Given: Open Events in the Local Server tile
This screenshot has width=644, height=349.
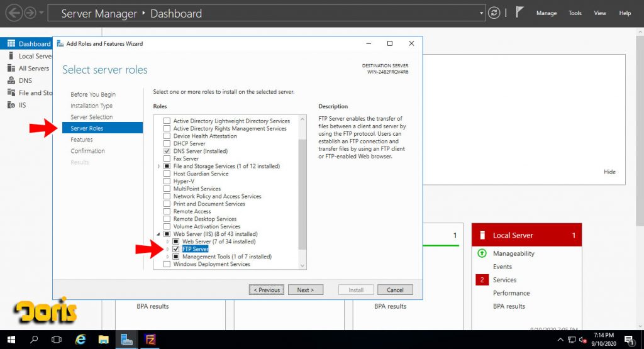Looking at the screenshot, I should coord(502,267).
